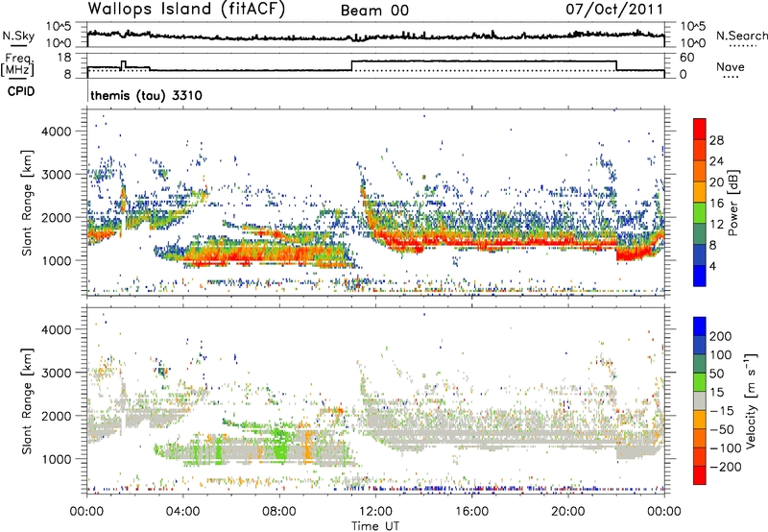Click the noise trace in the N.Sky panel
This screenshot has height=532, width=768.
[x=375, y=36]
